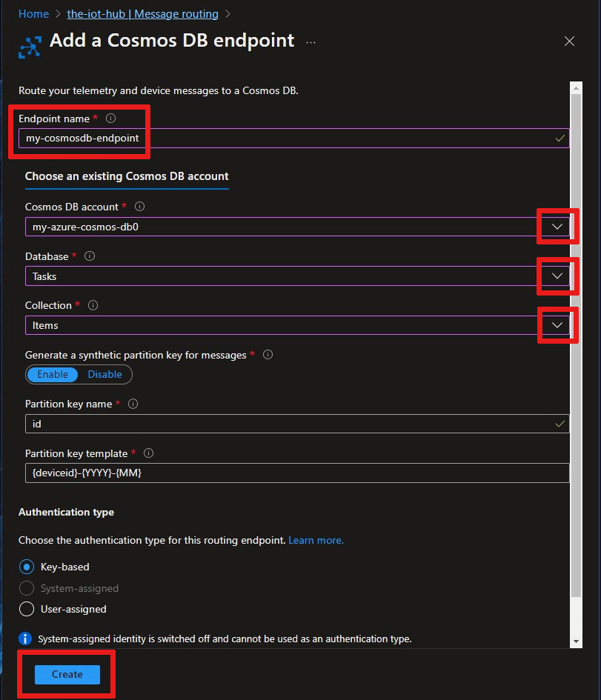Image resolution: width=601 pixels, height=700 pixels.
Task: Click the Create button
Action: click(x=66, y=674)
